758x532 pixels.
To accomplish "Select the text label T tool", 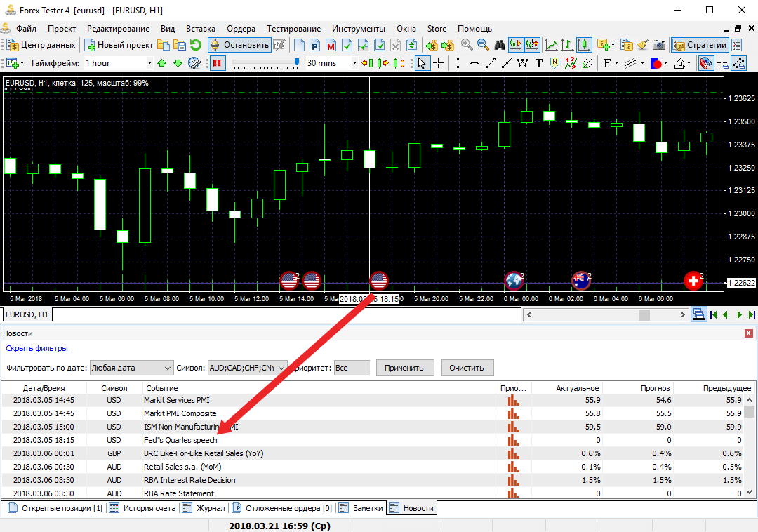I will 538,63.
